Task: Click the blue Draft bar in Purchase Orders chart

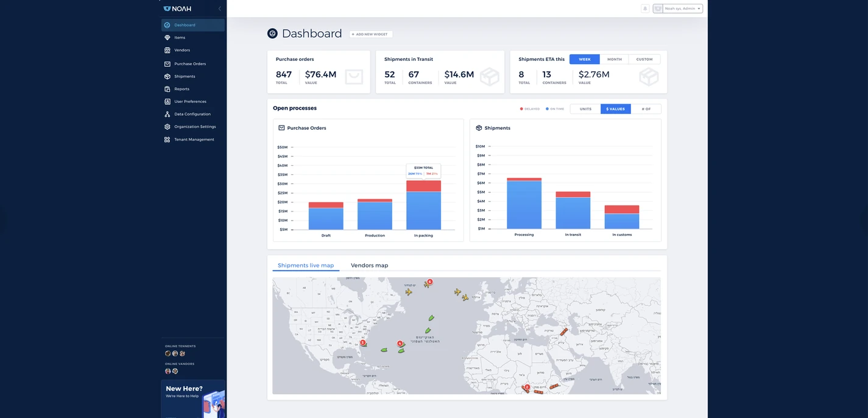Action: tap(326, 219)
